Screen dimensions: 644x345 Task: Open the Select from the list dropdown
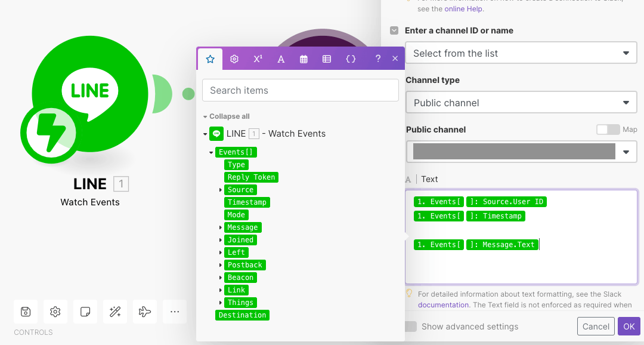(x=521, y=53)
